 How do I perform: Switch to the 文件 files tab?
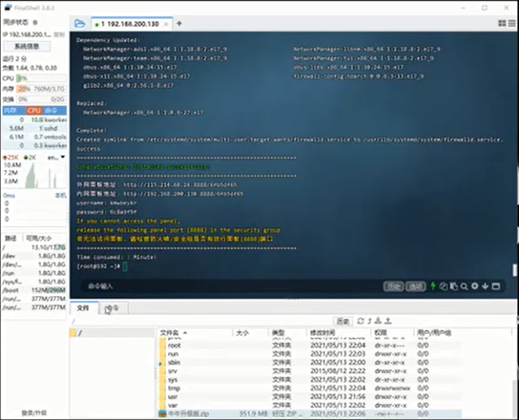coord(83,308)
